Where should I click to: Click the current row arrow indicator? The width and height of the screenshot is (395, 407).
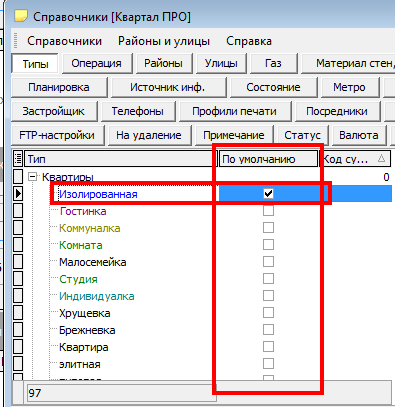point(18,193)
